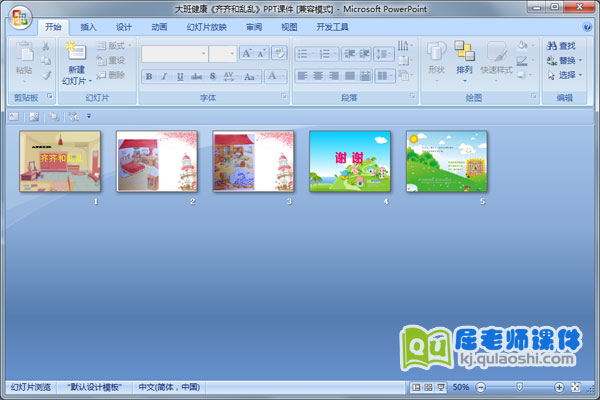This screenshot has width=600, height=400.
Task: Toggle bold formatting button
Action: point(149,76)
